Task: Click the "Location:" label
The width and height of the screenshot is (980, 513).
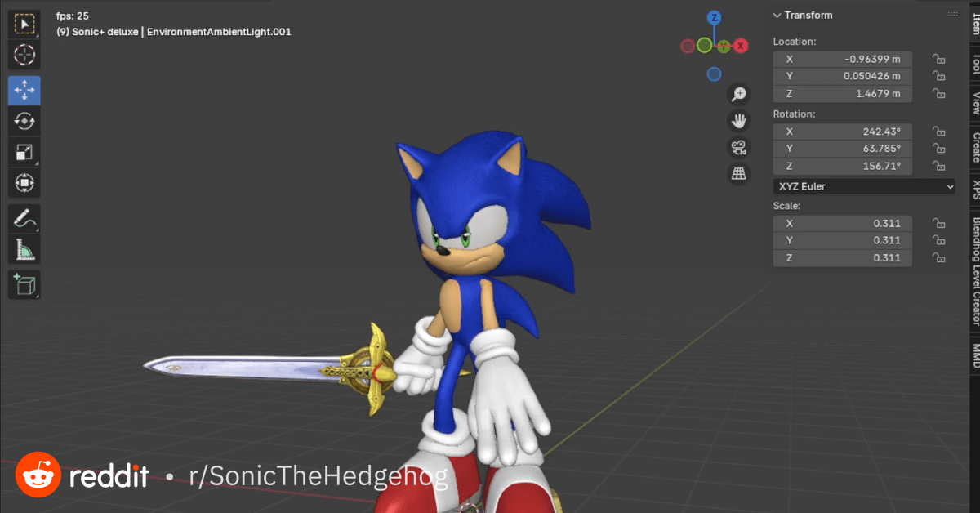Action: pyautogui.click(x=795, y=42)
